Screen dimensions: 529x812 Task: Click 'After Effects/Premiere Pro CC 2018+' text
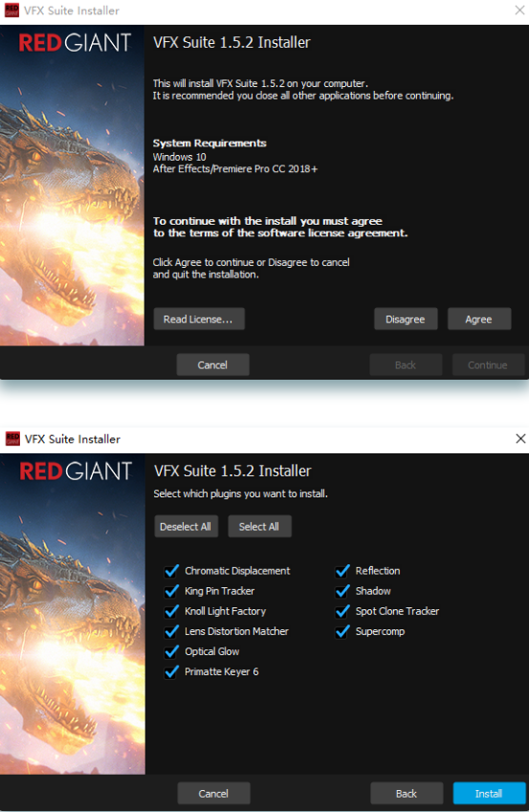coord(234,169)
